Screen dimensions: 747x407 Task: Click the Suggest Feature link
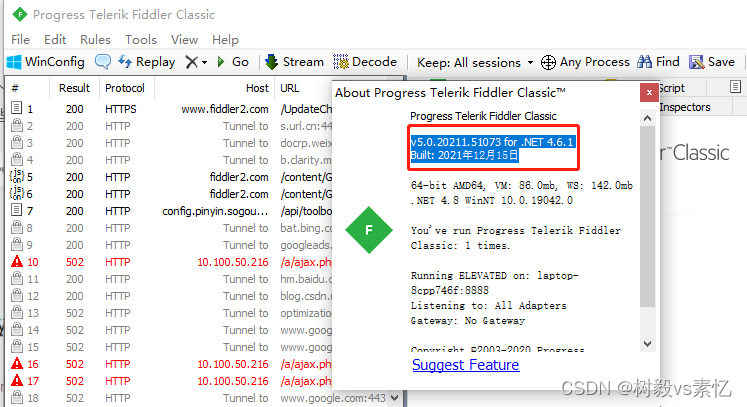[x=465, y=365]
